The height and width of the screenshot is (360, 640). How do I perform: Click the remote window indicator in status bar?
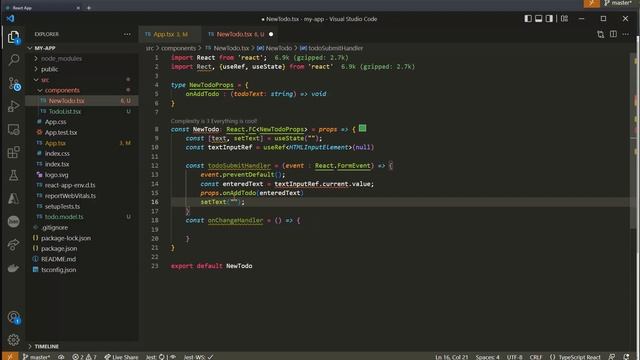pyautogui.click(x=10, y=357)
